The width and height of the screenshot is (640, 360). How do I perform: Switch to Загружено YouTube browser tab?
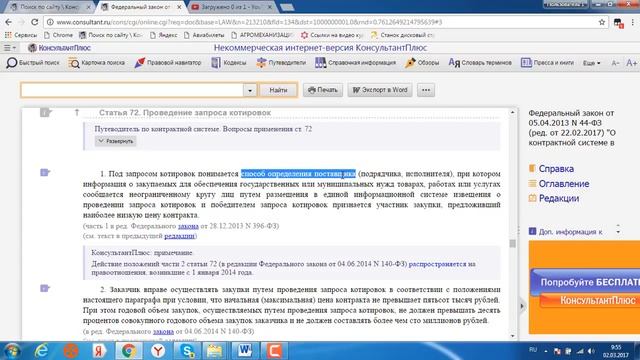[232, 7]
